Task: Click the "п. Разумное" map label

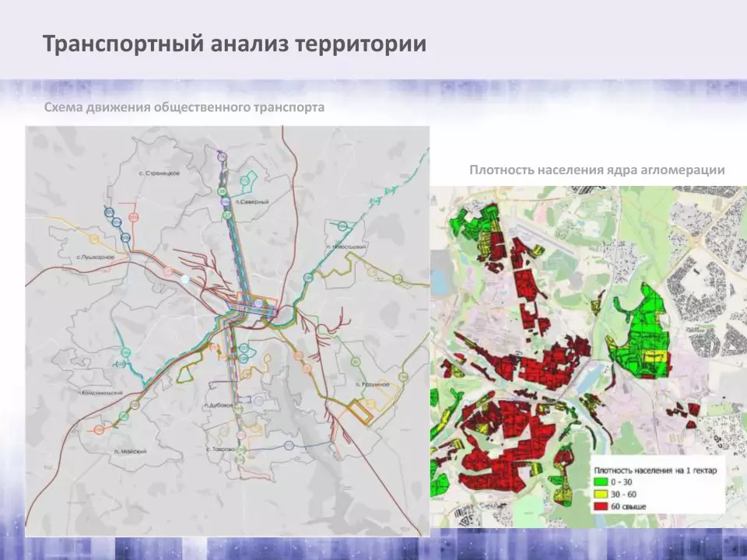Action: tap(370, 385)
